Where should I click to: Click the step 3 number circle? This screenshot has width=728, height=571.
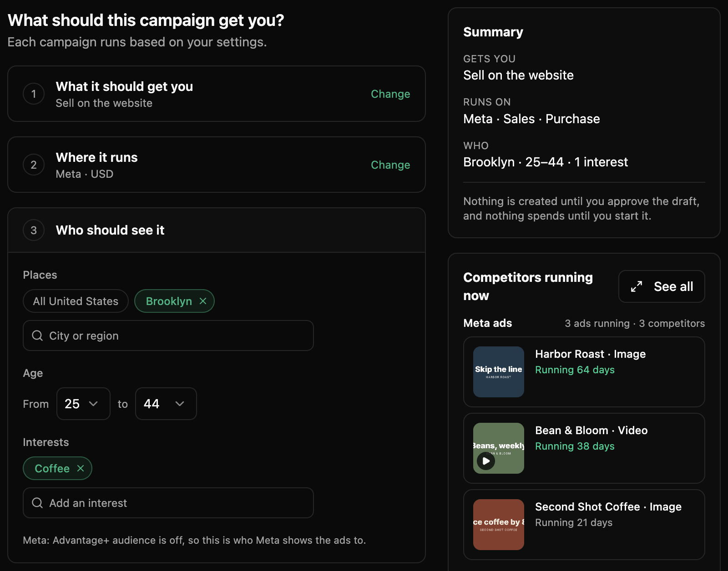34,230
